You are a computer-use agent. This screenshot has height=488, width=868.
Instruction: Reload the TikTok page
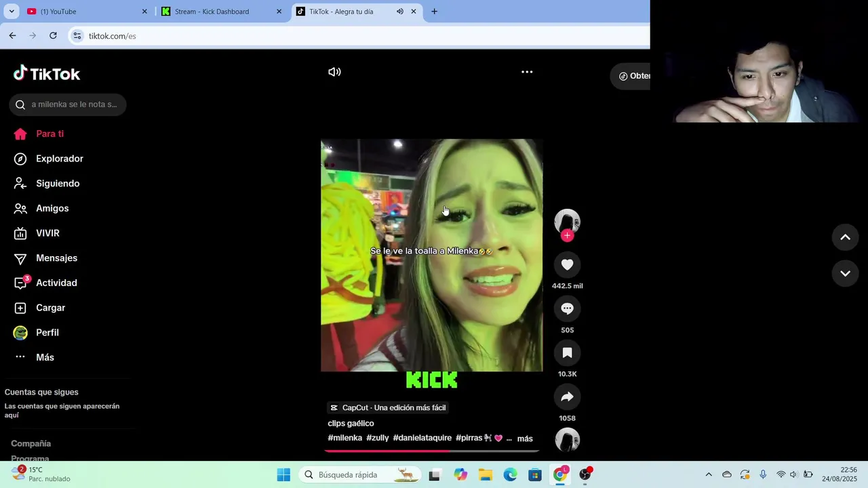tap(53, 35)
